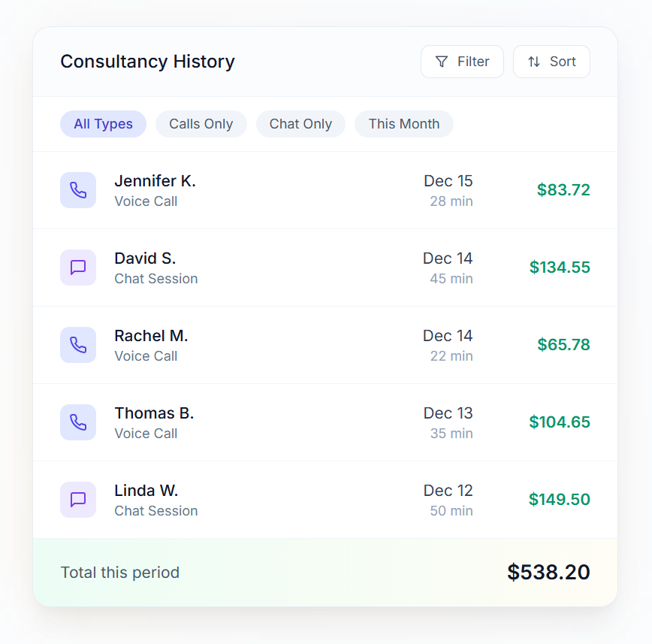The width and height of the screenshot is (652, 644).
Task: Click the $134.55 earnings amount
Action: coord(560,268)
